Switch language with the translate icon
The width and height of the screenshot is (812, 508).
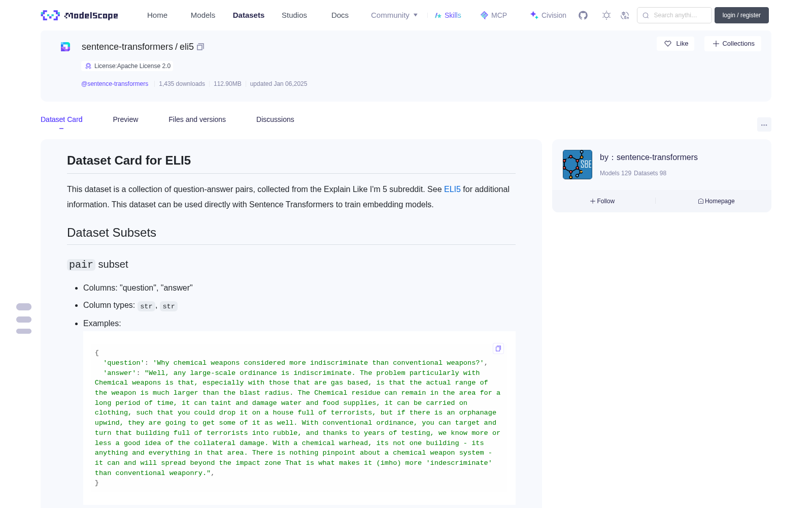tap(625, 15)
